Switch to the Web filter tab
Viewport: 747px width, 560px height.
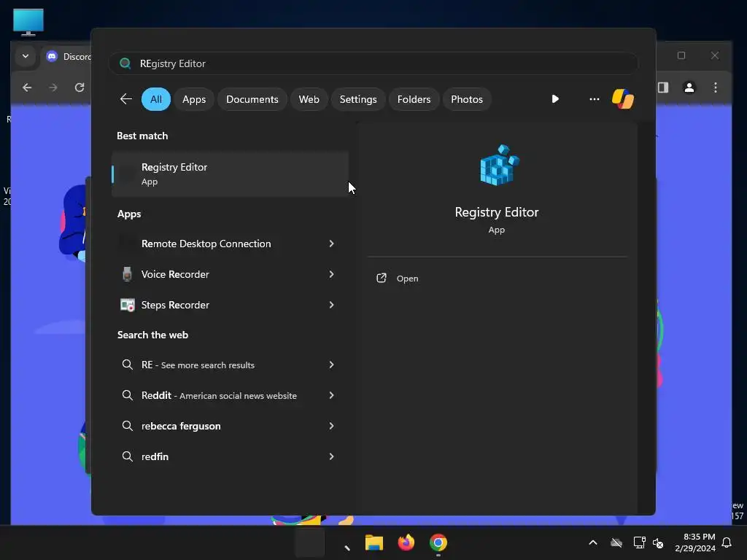click(309, 99)
